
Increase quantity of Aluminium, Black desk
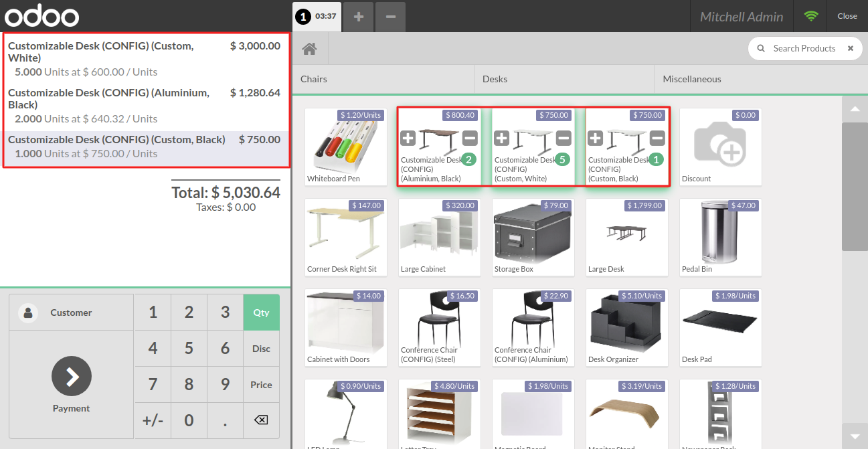408,139
